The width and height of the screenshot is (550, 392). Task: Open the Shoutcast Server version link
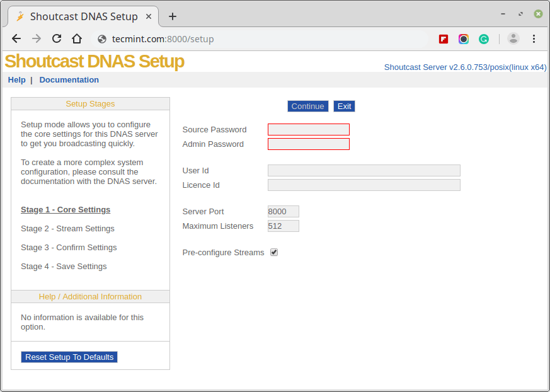tap(465, 67)
